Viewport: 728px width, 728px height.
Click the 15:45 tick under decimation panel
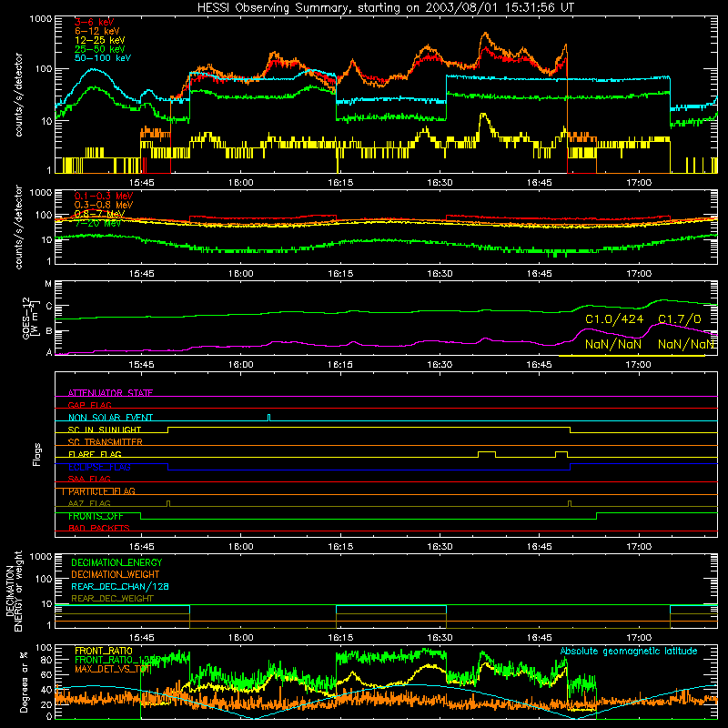coord(141,638)
